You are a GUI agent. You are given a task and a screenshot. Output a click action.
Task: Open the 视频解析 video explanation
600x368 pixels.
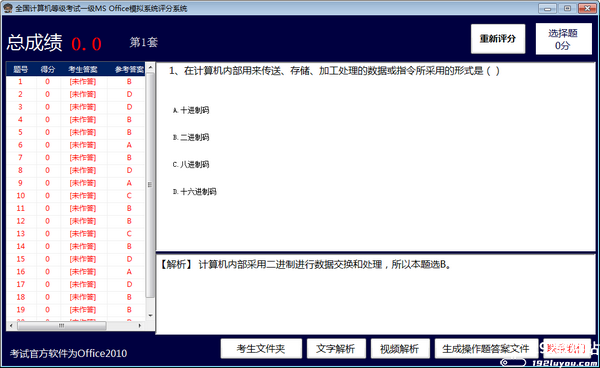point(400,348)
